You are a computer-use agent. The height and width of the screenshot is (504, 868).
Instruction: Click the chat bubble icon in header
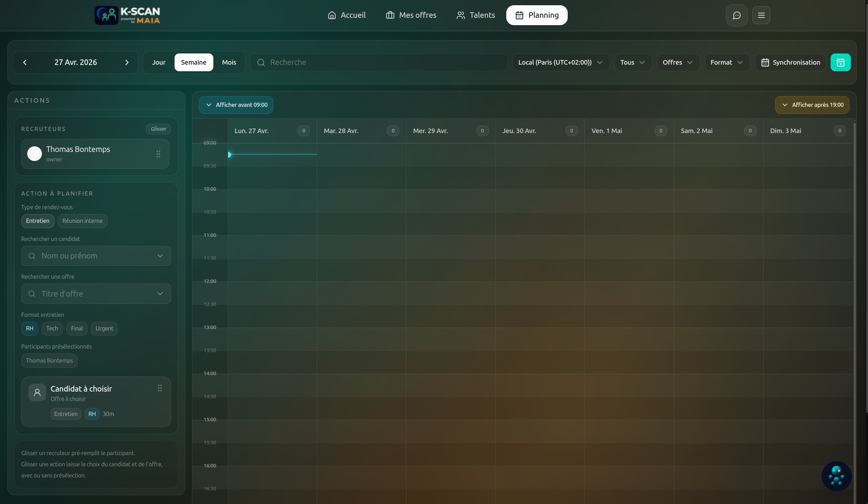coord(736,15)
